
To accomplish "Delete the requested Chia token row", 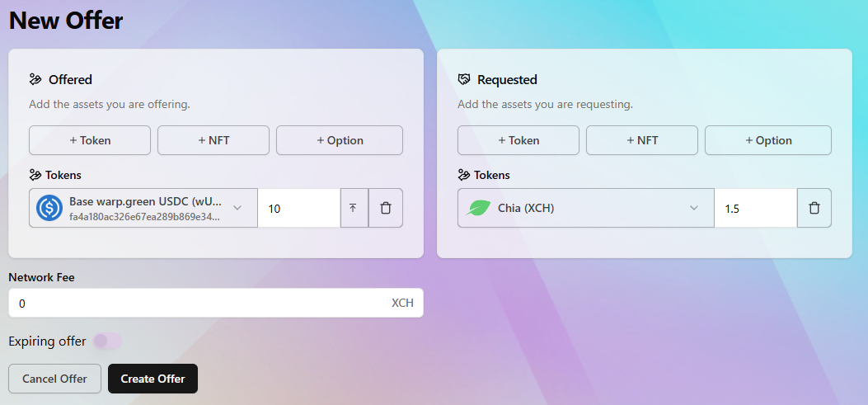I will coord(814,208).
